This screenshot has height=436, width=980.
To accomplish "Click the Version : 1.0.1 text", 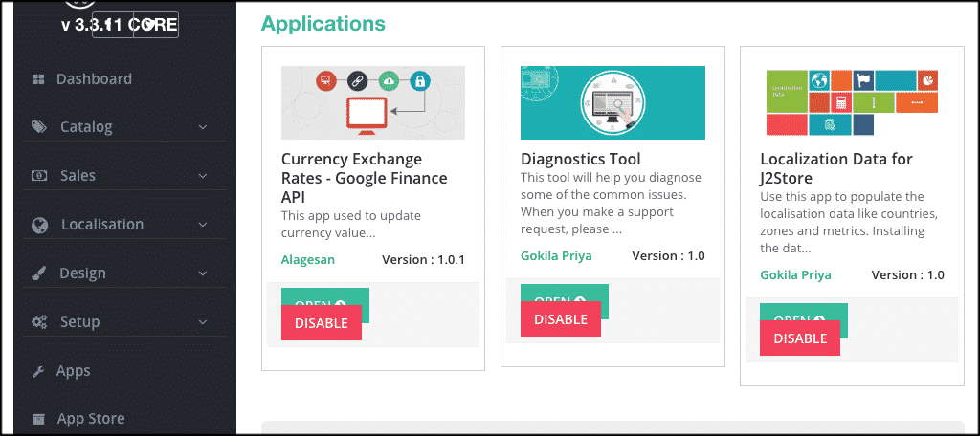I will pos(424,260).
